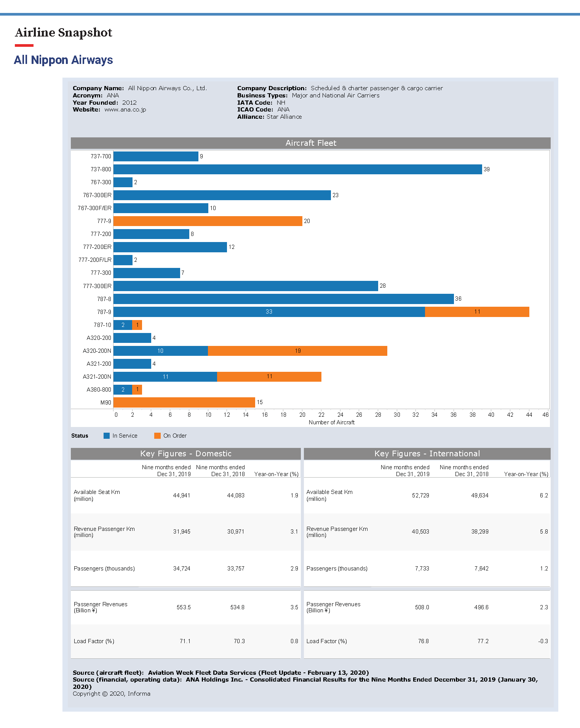Screen dimensions: 580x728
Task: Select the orange 787-9 on-order segment
Action: 477,312
